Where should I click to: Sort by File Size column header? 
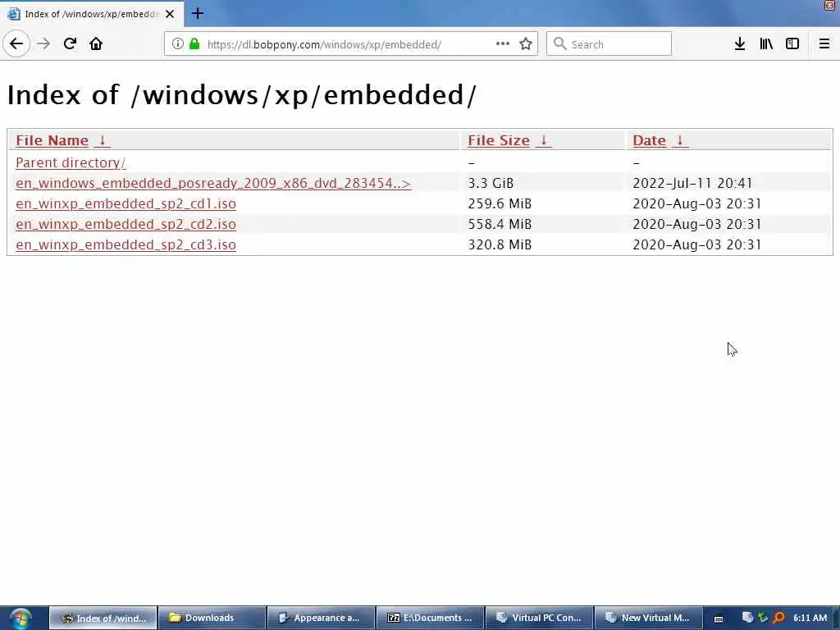(499, 140)
